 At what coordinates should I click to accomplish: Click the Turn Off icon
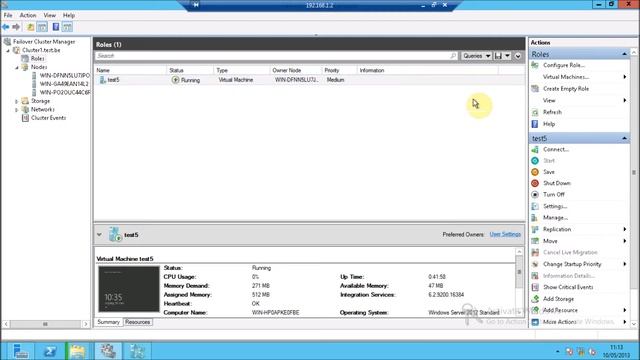(x=535, y=195)
